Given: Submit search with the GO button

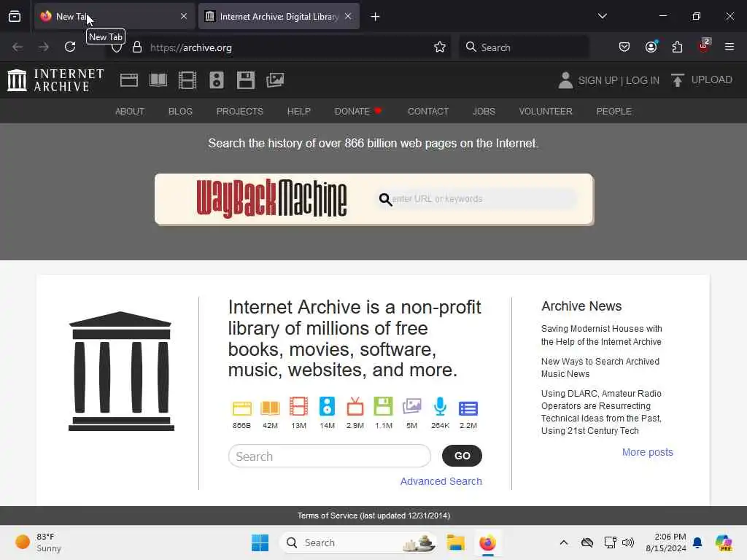Looking at the screenshot, I should pyautogui.click(x=462, y=456).
